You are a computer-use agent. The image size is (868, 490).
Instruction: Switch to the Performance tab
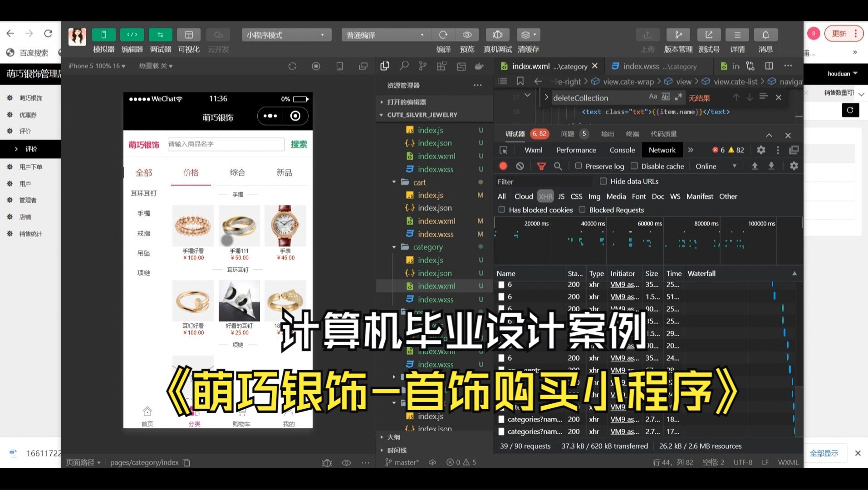tap(576, 150)
